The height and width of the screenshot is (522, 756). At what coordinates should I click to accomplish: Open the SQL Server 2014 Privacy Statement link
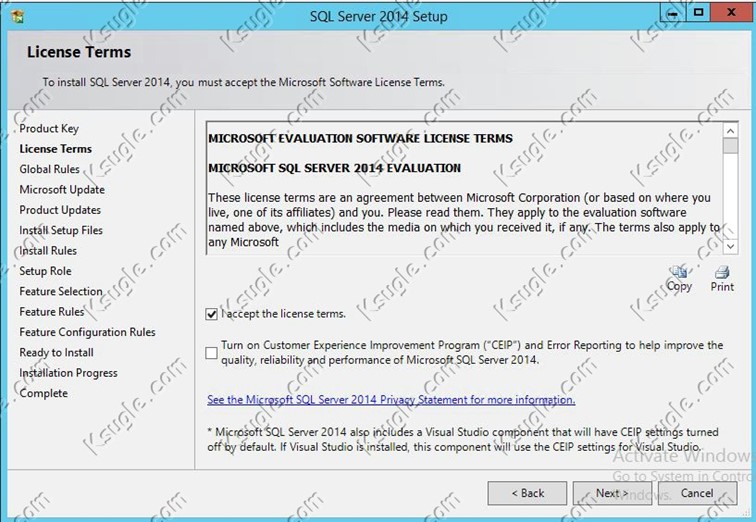(x=391, y=400)
